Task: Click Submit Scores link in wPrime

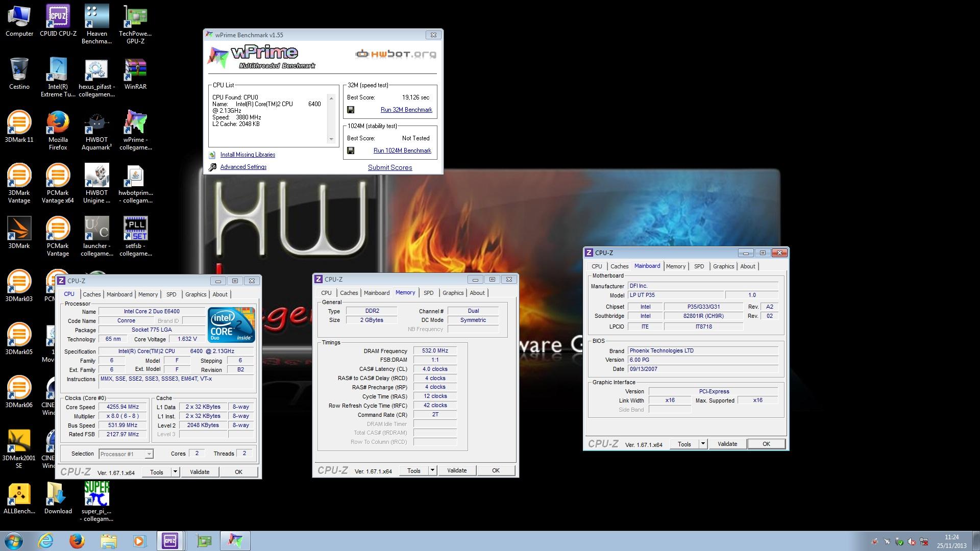Action: pos(390,167)
